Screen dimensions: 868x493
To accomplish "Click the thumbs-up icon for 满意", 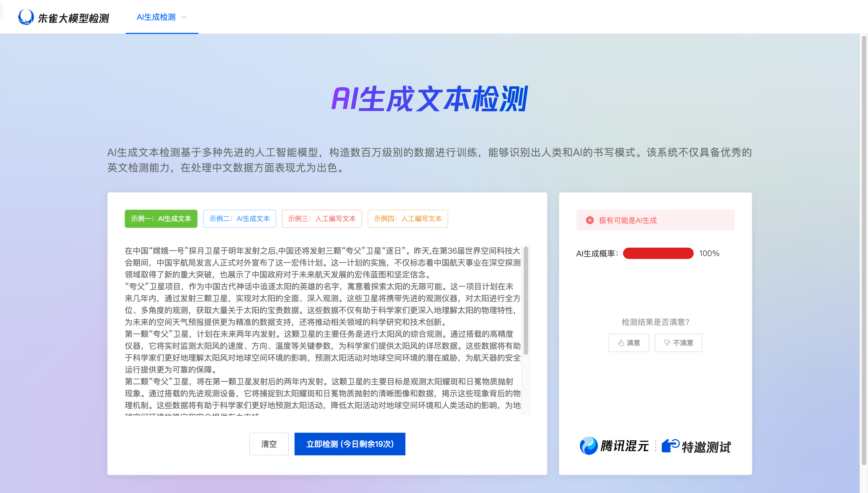I will tap(621, 343).
